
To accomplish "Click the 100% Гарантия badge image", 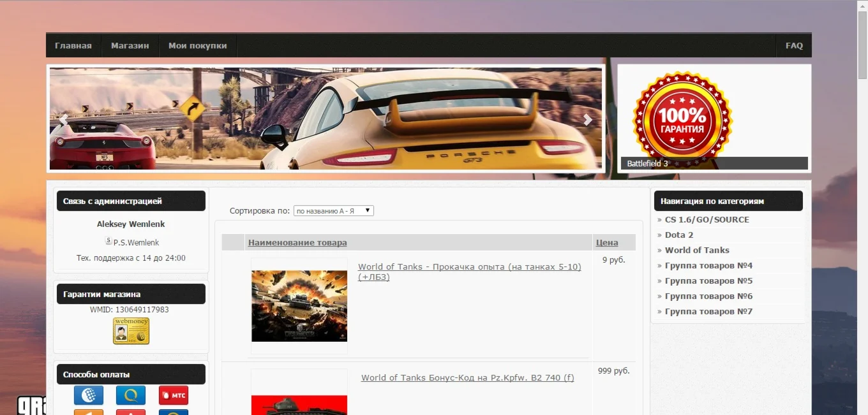I will [x=682, y=119].
